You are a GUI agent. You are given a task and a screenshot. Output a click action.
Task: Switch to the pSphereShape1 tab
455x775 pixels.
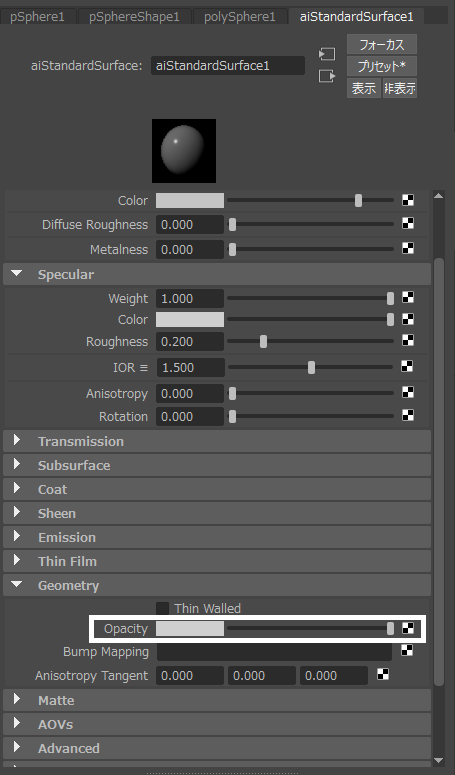coord(134,17)
